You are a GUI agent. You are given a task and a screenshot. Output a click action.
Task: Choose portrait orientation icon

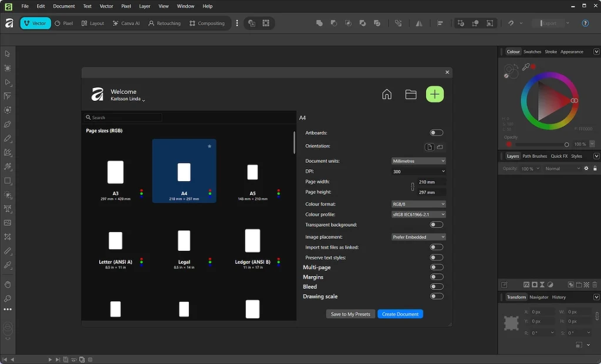[x=429, y=147]
